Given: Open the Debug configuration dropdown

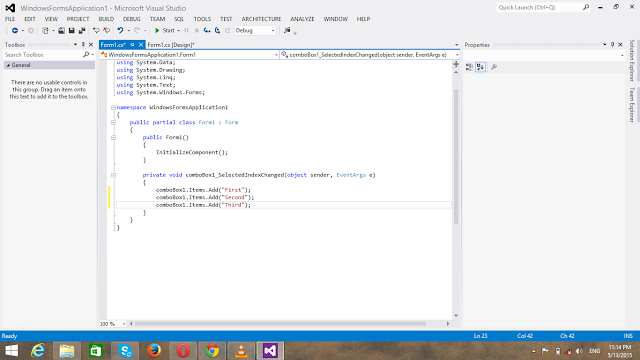Looking at the screenshot, I should (255, 31).
